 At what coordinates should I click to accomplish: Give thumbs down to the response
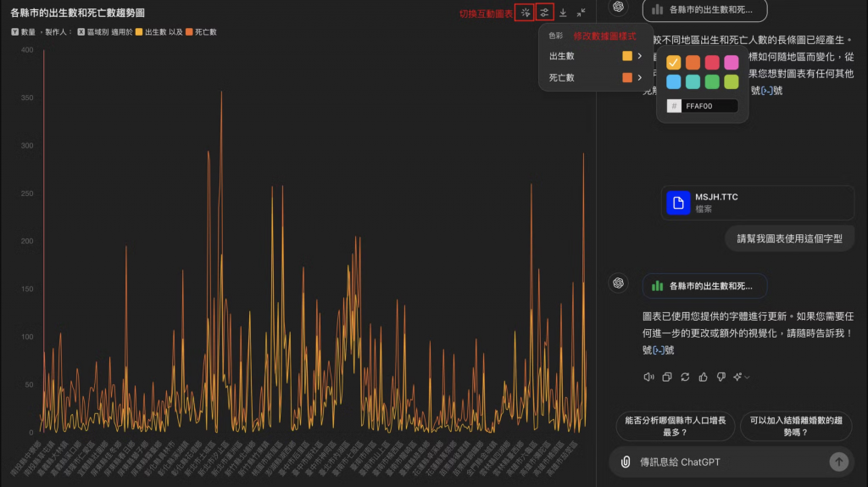point(721,377)
